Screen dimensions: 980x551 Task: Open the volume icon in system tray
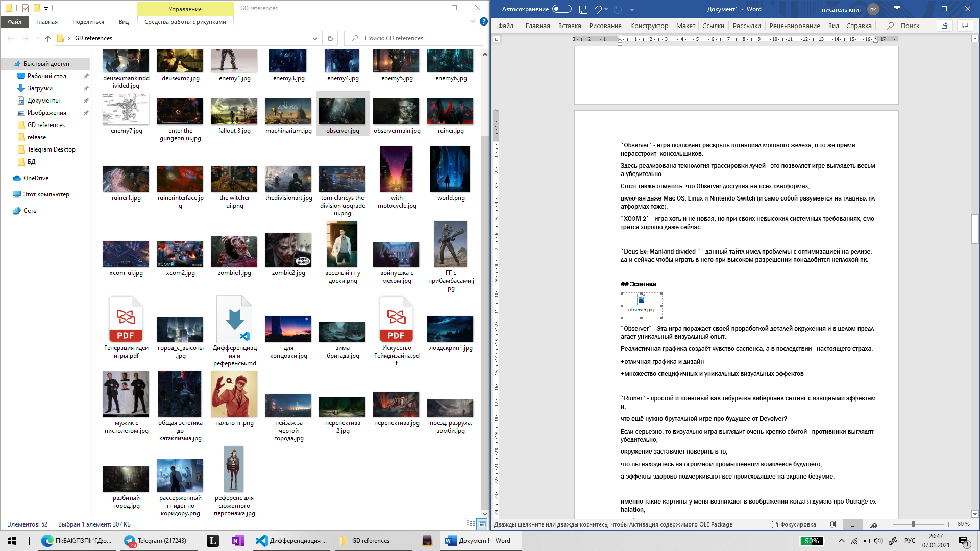tap(878, 541)
